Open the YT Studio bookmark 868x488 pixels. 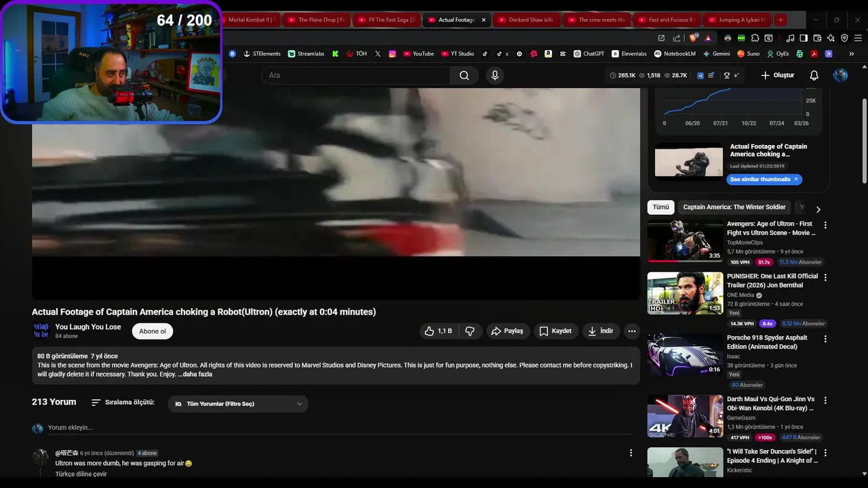pyautogui.click(x=457, y=54)
